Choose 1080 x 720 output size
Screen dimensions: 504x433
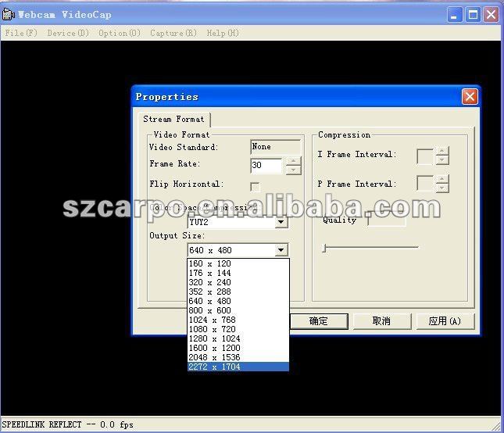click(238, 329)
